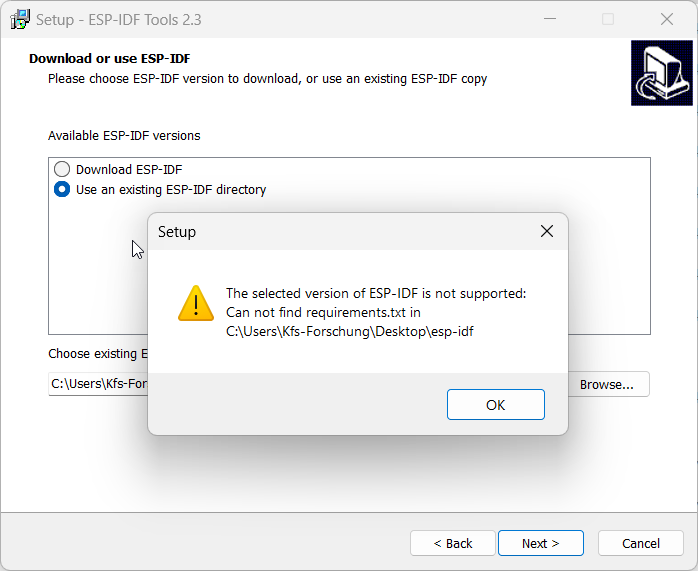The image size is (698, 571).
Task: Focus the existing ESP-IDF directory path field
Action: click(97, 384)
